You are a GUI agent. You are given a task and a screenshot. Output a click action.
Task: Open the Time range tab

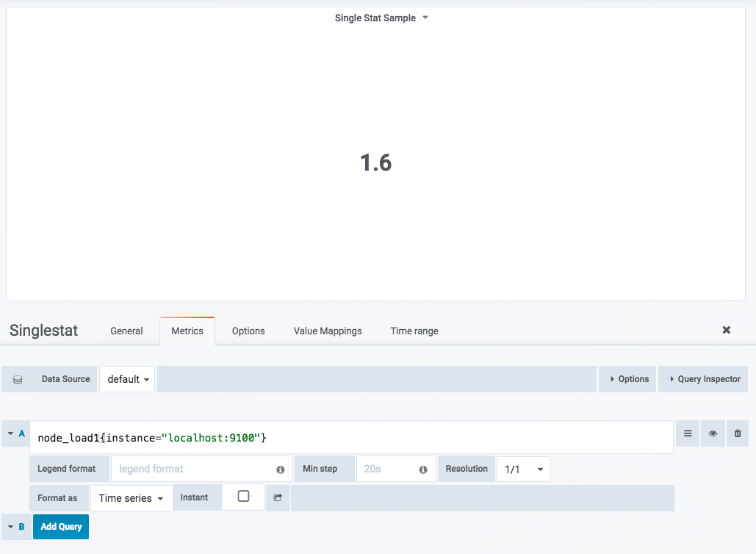click(414, 331)
